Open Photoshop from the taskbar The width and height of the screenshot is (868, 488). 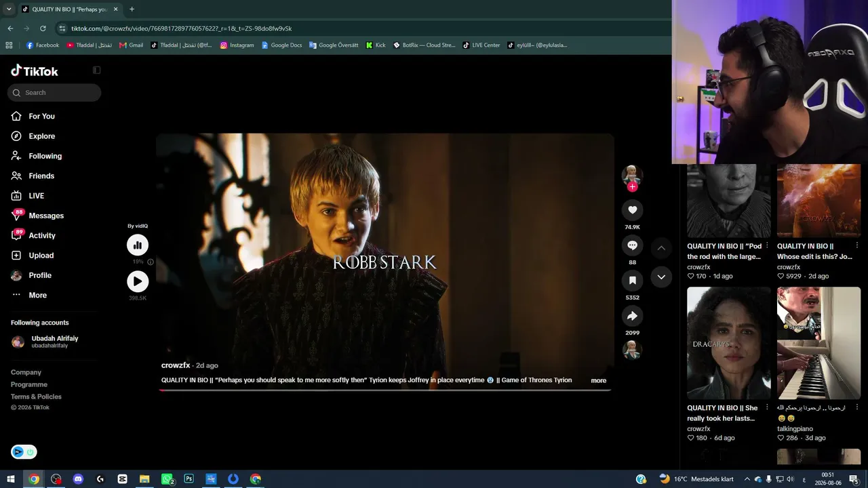click(x=189, y=479)
